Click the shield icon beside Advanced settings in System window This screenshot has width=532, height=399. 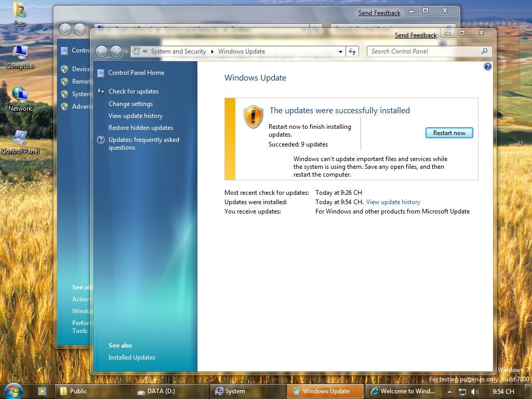(64, 107)
